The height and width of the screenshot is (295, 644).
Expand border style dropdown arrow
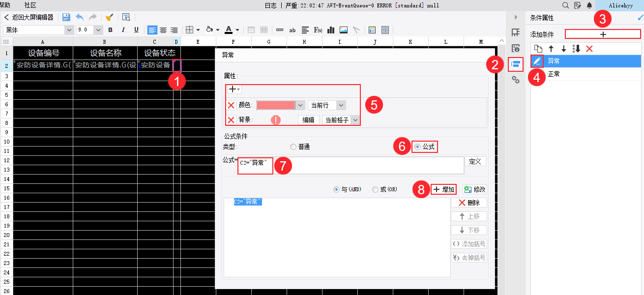click(x=198, y=30)
